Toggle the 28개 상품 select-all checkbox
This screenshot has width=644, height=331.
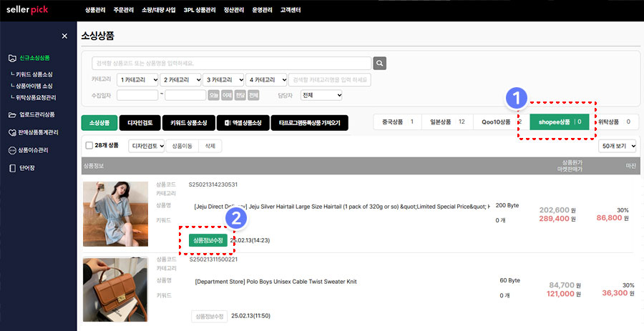pos(89,146)
